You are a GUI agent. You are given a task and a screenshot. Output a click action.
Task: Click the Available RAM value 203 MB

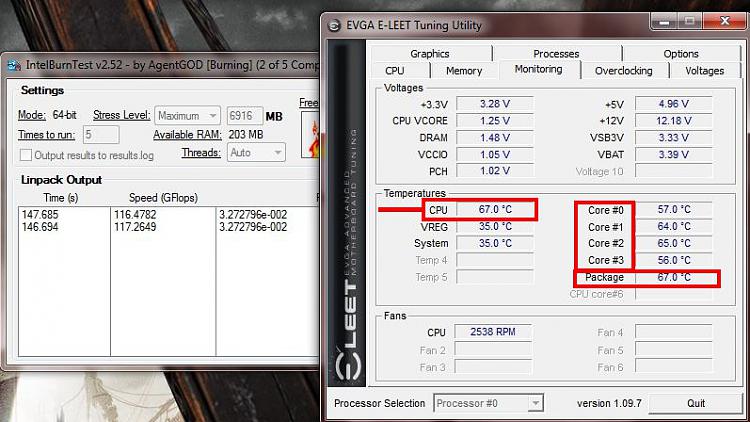coord(246,134)
